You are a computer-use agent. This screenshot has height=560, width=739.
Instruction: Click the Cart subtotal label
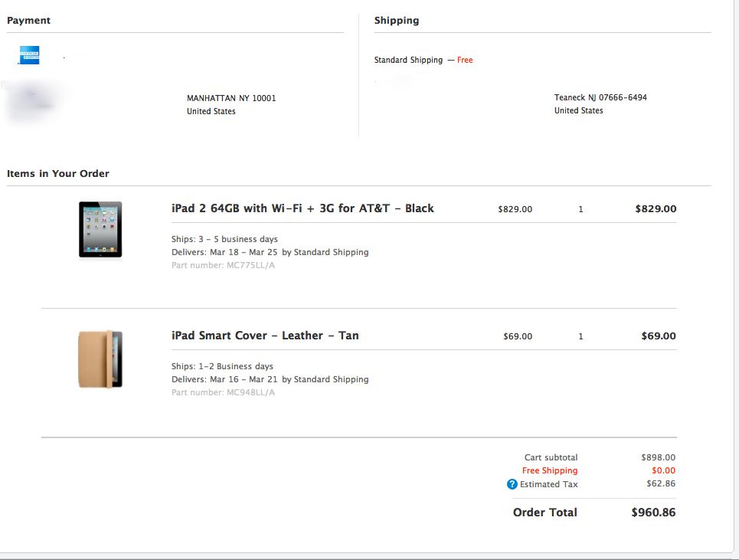[x=551, y=458]
